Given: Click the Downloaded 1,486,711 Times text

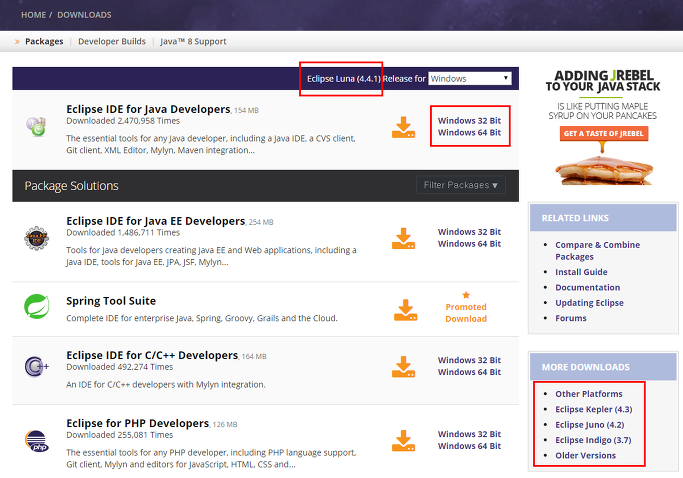Looking at the screenshot, I should (123, 233).
